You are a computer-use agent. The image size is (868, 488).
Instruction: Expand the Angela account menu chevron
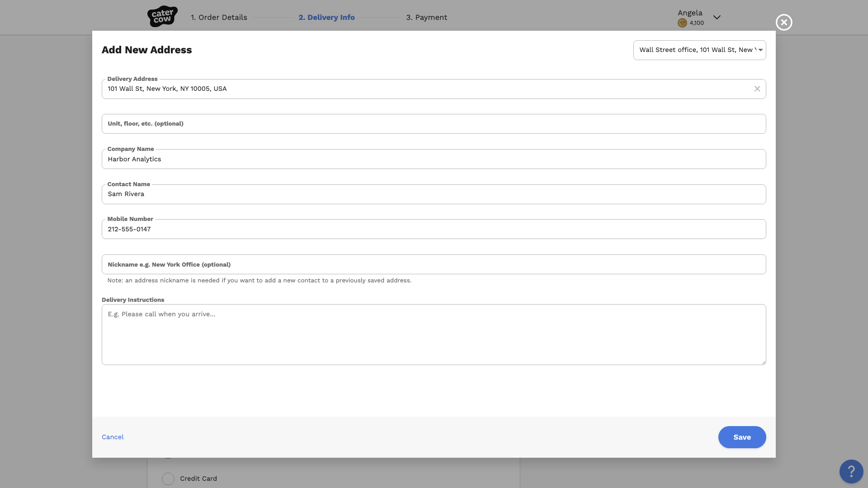[717, 17]
